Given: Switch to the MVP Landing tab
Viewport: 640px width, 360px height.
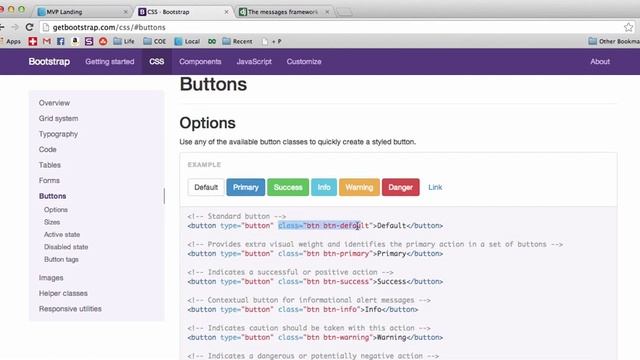Looking at the screenshot, I should [82, 12].
